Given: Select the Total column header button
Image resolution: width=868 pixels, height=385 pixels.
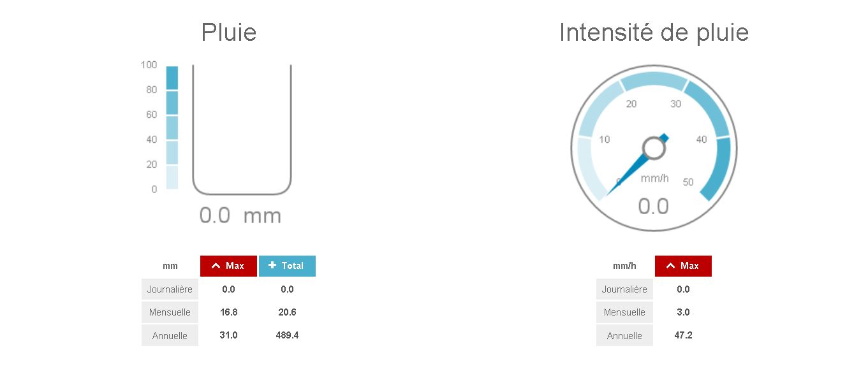Looking at the screenshot, I should point(287,266).
